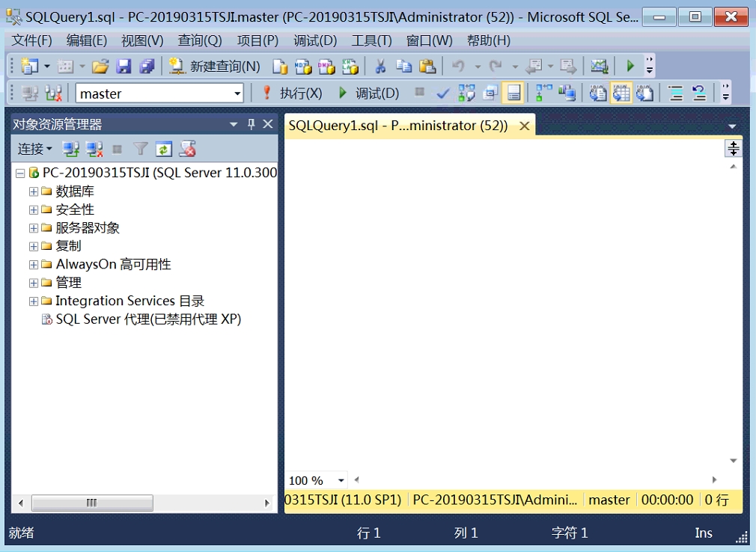
Task: Open the master database dropdown
Action: pyautogui.click(x=237, y=93)
